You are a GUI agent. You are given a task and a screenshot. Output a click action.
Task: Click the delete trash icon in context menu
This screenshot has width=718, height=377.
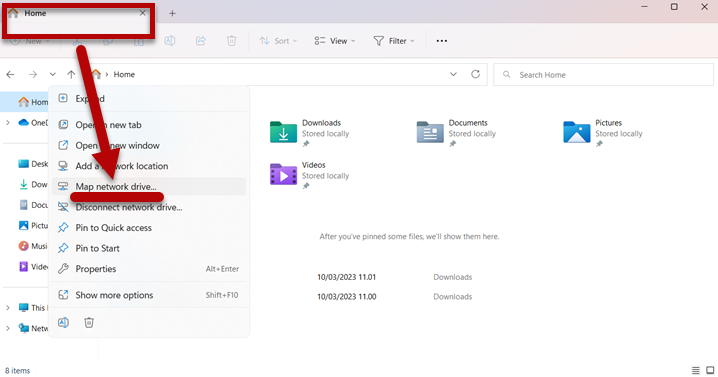[x=89, y=322]
